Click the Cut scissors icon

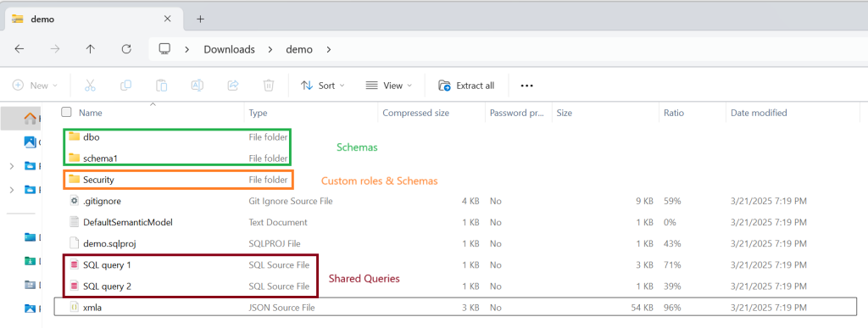[x=90, y=86]
